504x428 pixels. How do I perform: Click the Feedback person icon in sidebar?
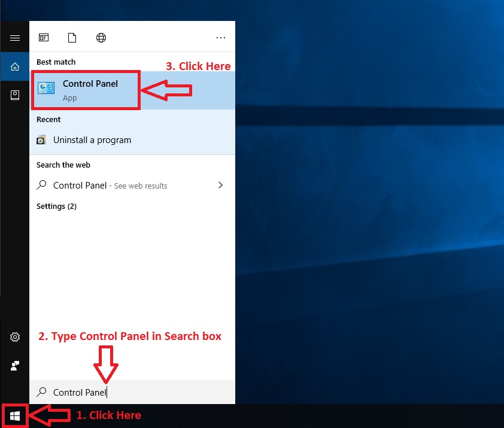coord(15,366)
